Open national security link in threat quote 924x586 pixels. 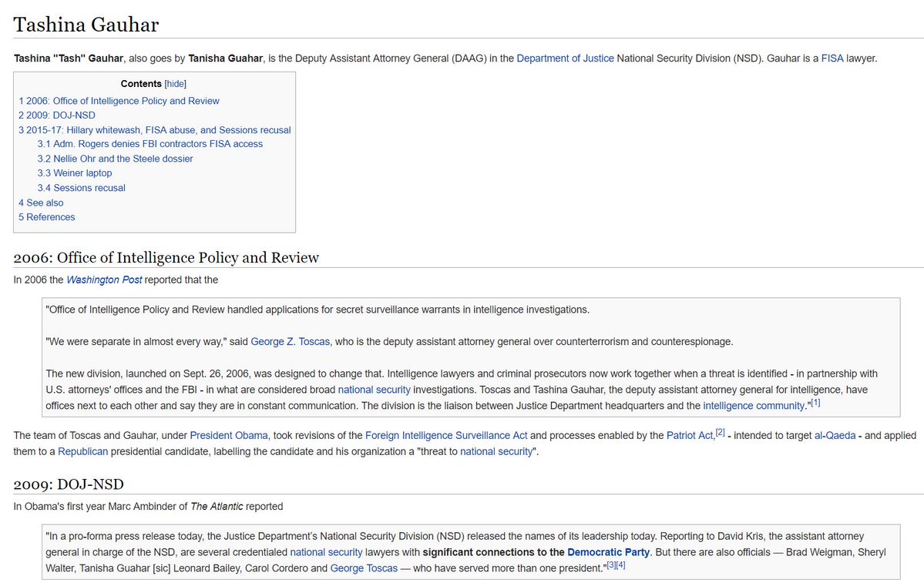pos(496,452)
